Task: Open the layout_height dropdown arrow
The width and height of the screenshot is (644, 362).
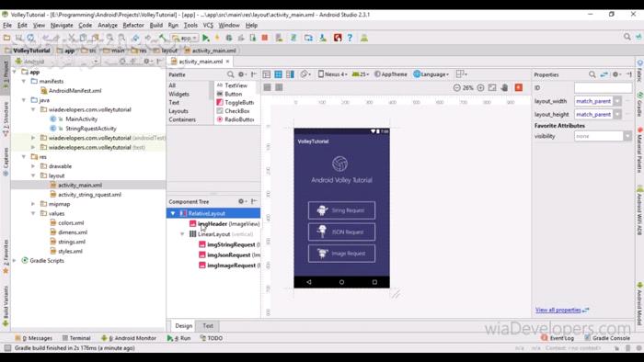Action: [617, 114]
